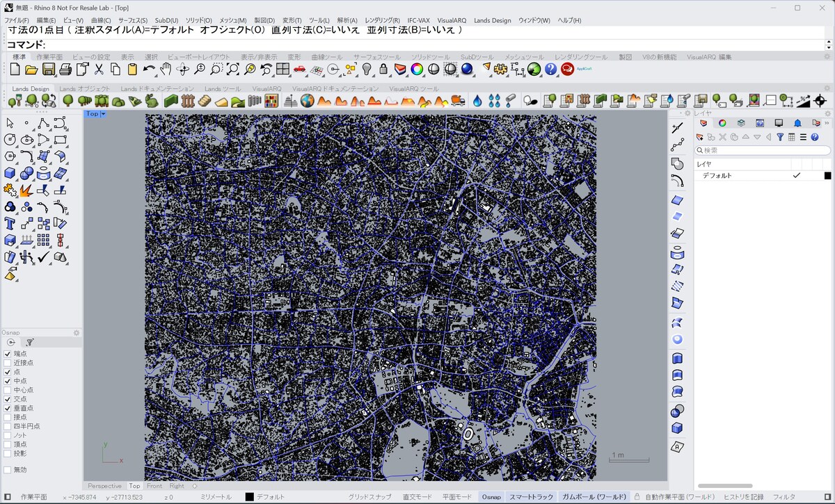Viewport: 835px width, 504px height.
Task: Switch to the Lands オブジェクト tab
Action: point(85,89)
